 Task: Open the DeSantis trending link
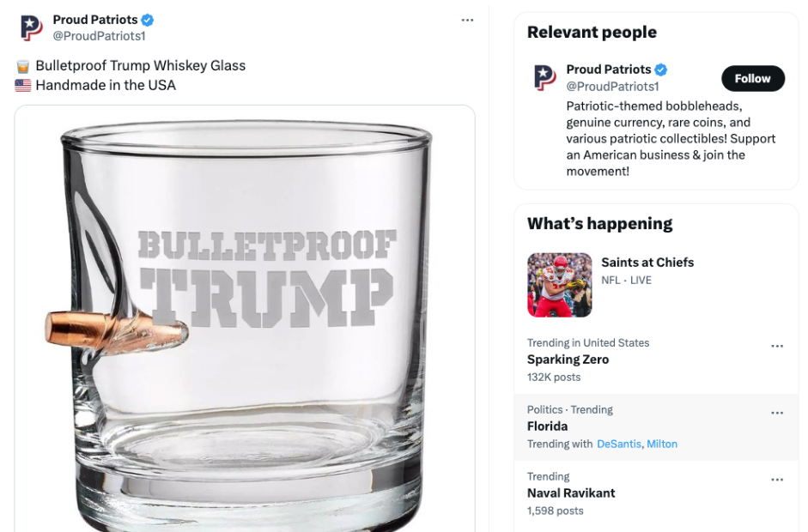point(618,444)
